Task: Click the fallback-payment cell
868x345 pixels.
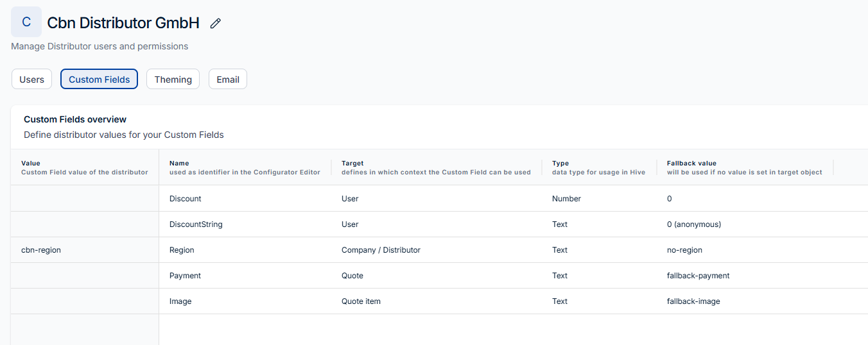Action: click(698, 276)
